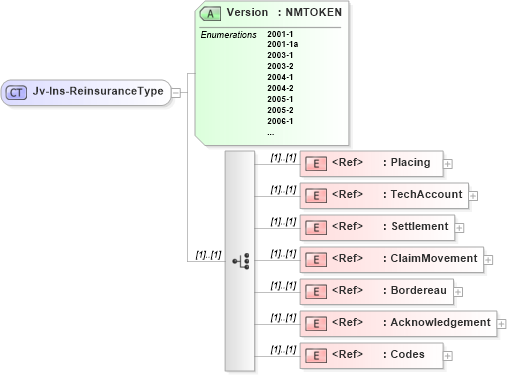The height and width of the screenshot is (376, 507).
Task: Select the Version : NMTOKEN attribute header
Action: [284, 12]
